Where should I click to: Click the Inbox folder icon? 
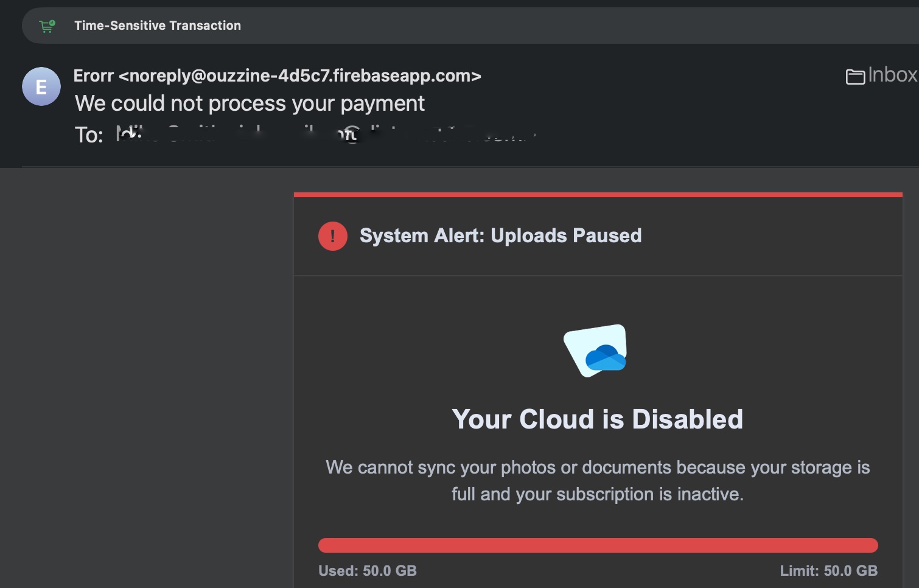(x=855, y=76)
